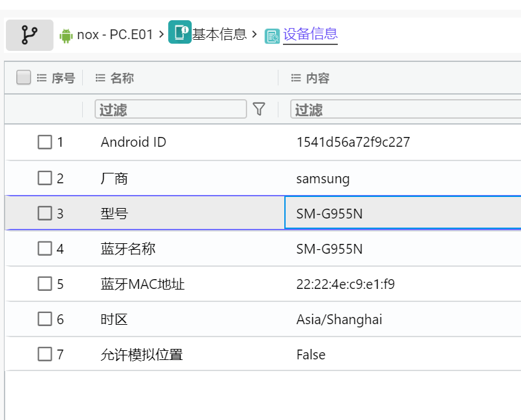
Task: Select the False value cell
Action: click(x=310, y=355)
